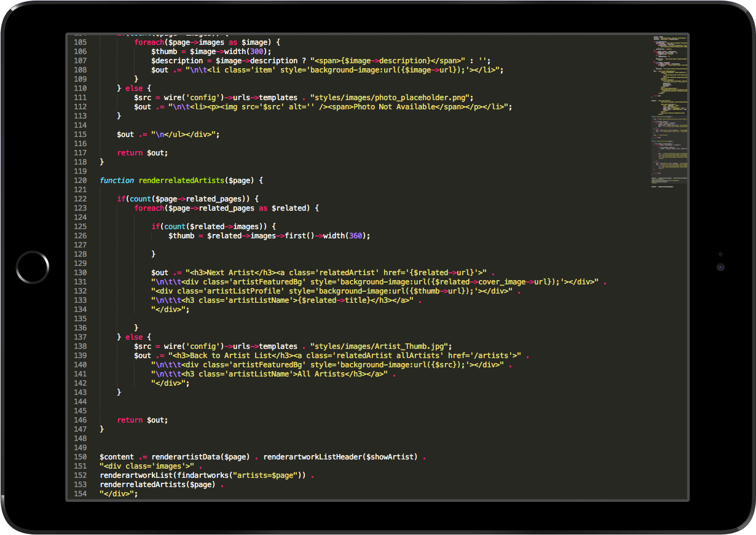Click line number 148 in the gutter

(x=80, y=439)
